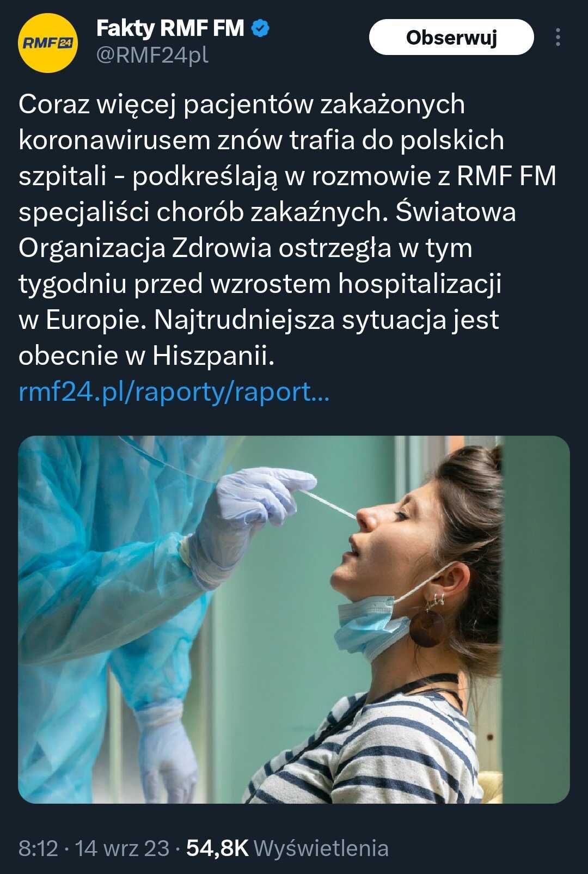Click the blue surgical mask in photo

[370, 626]
